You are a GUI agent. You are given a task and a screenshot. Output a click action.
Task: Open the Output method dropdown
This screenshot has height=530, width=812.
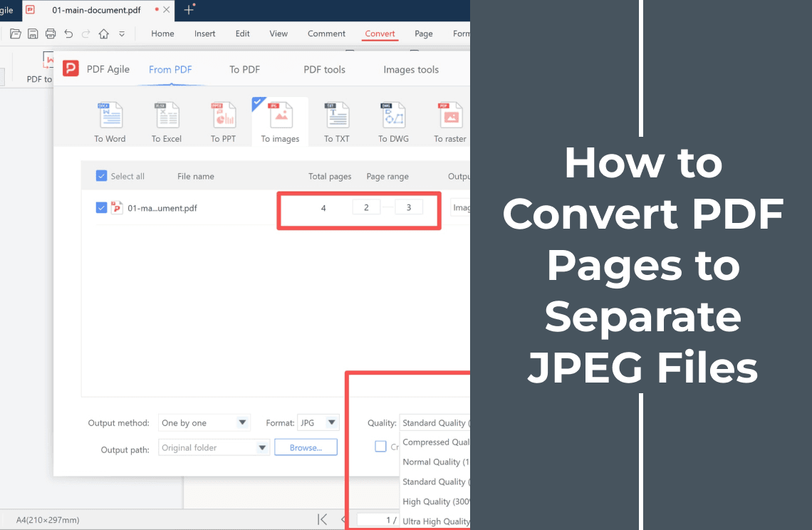tap(204, 422)
